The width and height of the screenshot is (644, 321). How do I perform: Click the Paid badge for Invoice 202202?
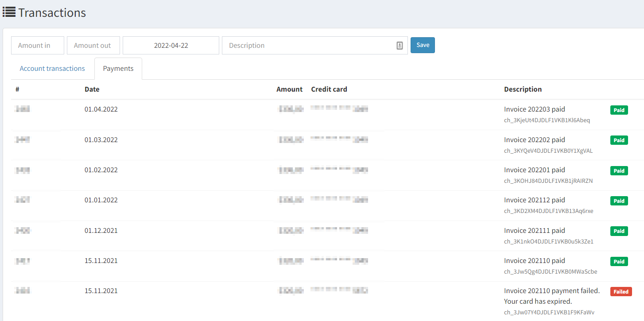(x=619, y=140)
